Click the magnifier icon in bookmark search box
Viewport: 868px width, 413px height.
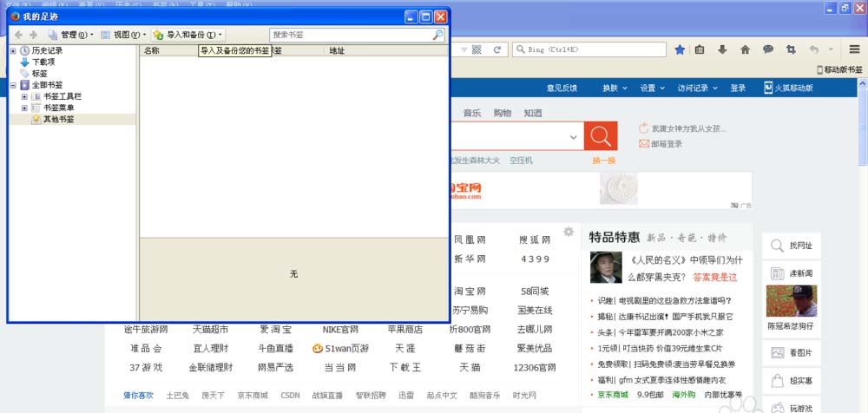point(437,35)
